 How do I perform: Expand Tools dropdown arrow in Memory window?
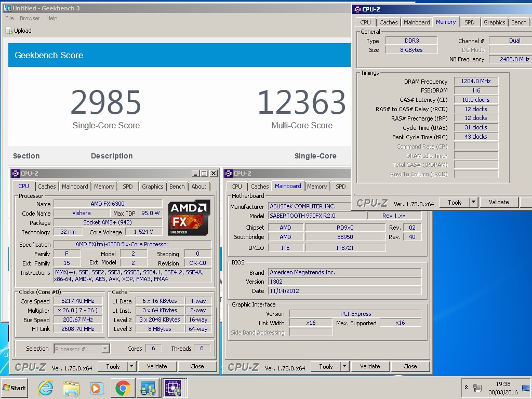[x=474, y=202]
